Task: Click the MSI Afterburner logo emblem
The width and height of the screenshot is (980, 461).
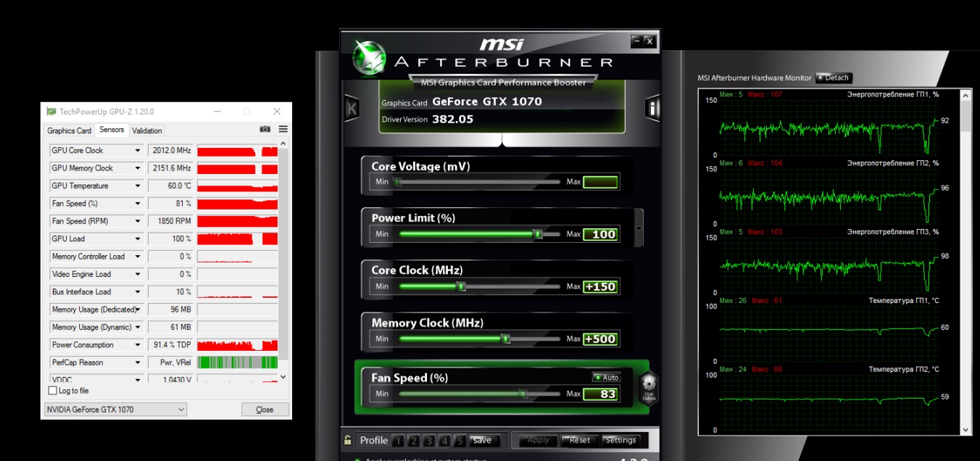Action: [370, 58]
